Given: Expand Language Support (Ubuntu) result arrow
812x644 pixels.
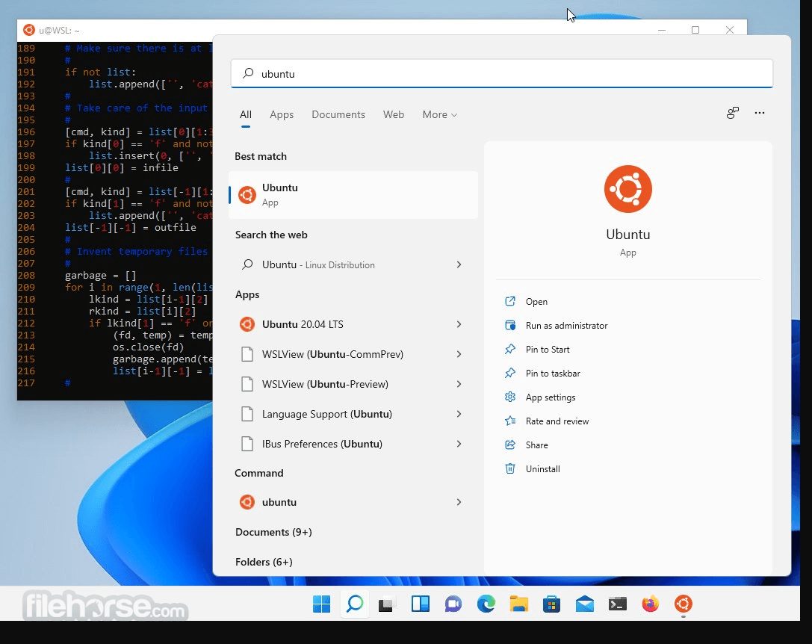Looking at the screenshot, I should point(459,414).
